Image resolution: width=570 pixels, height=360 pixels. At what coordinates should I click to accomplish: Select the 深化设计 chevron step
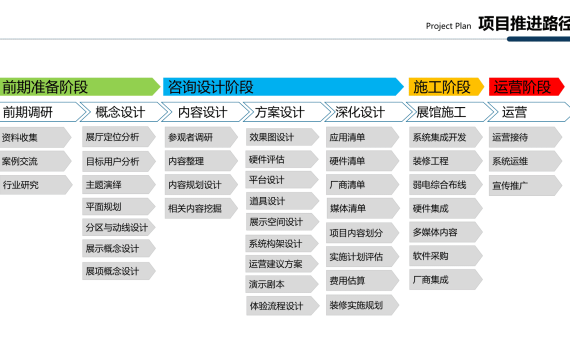[x=368, y=112]
